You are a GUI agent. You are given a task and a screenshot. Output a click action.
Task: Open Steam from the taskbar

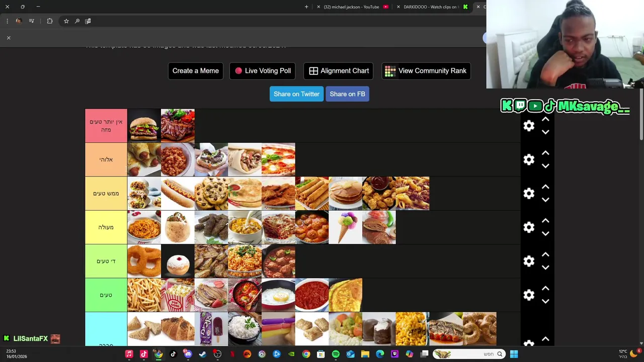tap(202, 354)
